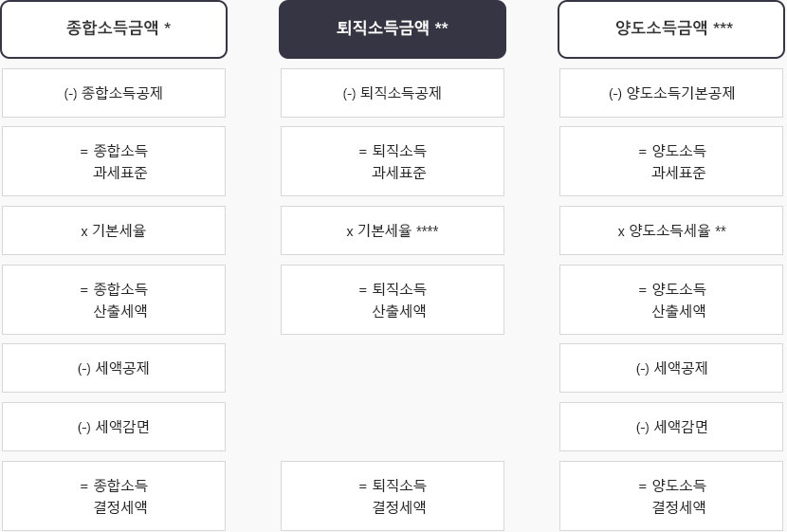The width and height of the screenshot is (787, 532).
Task: Click the (-) 양도소득기본공제 box
Action: (x=671, y=93)
